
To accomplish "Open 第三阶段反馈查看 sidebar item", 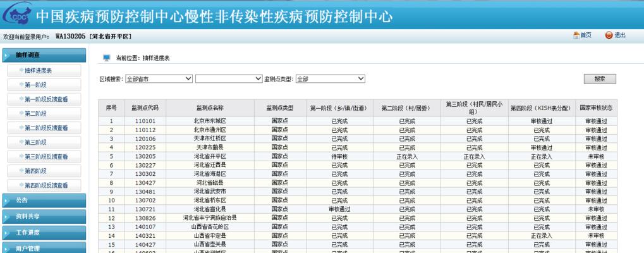I will tap(44, 157).
